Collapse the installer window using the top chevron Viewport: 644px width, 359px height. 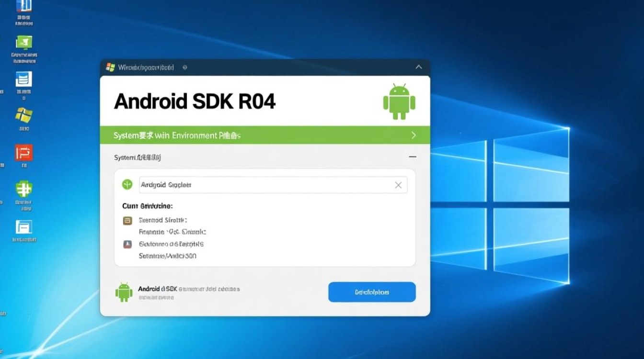(418, 67)
